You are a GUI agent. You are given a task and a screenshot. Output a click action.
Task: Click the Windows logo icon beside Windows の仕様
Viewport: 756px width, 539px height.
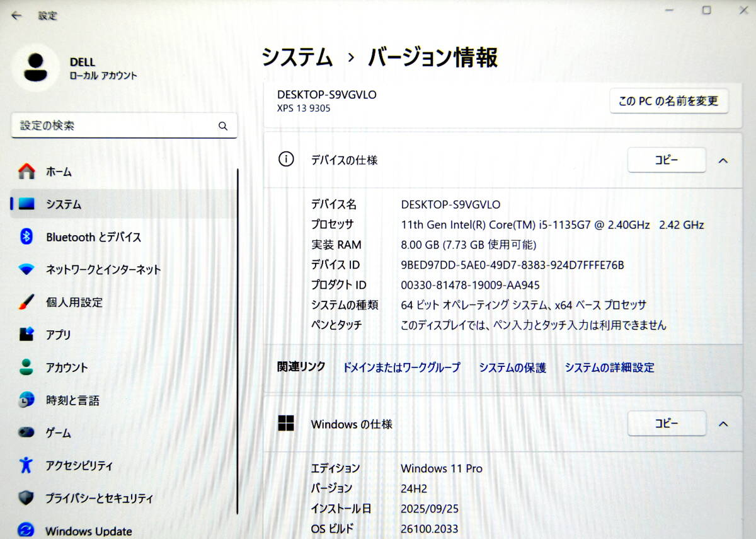click(286, 424)
